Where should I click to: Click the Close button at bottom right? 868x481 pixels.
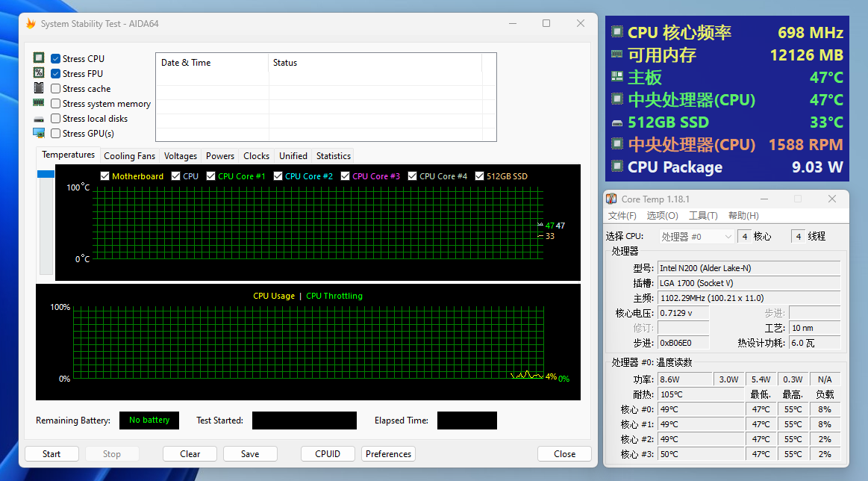[x=565, y=454]
